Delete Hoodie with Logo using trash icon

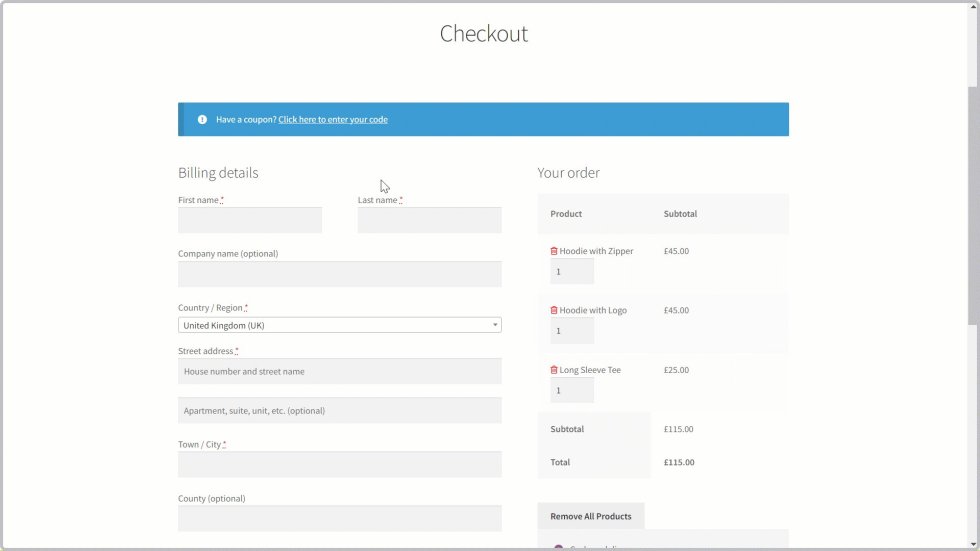tap(554, 310)
